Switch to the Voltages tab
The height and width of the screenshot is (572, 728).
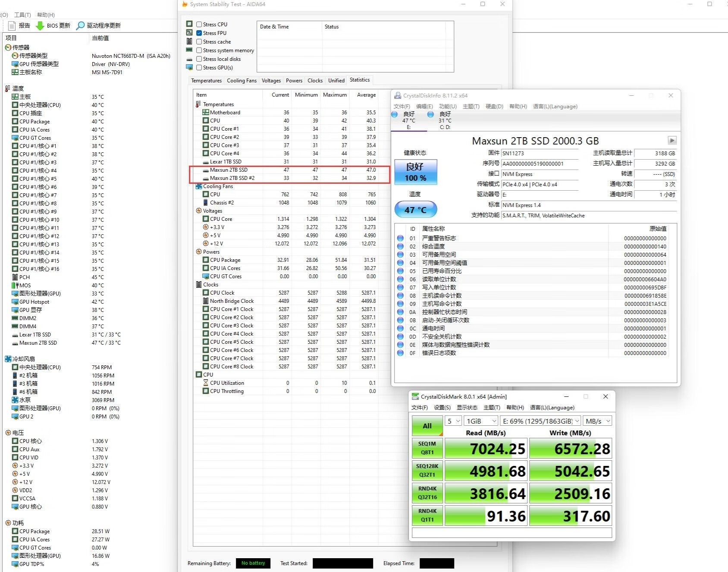(271, 81)
